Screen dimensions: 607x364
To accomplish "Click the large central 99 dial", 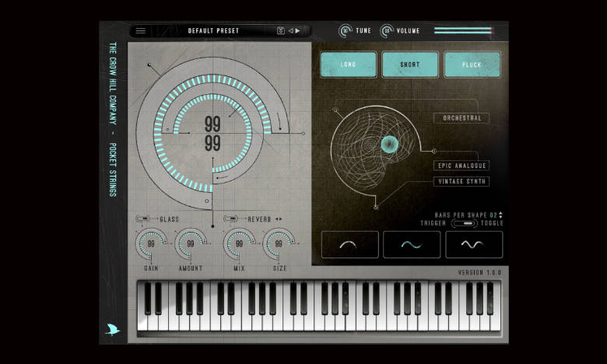I will 212,134.
